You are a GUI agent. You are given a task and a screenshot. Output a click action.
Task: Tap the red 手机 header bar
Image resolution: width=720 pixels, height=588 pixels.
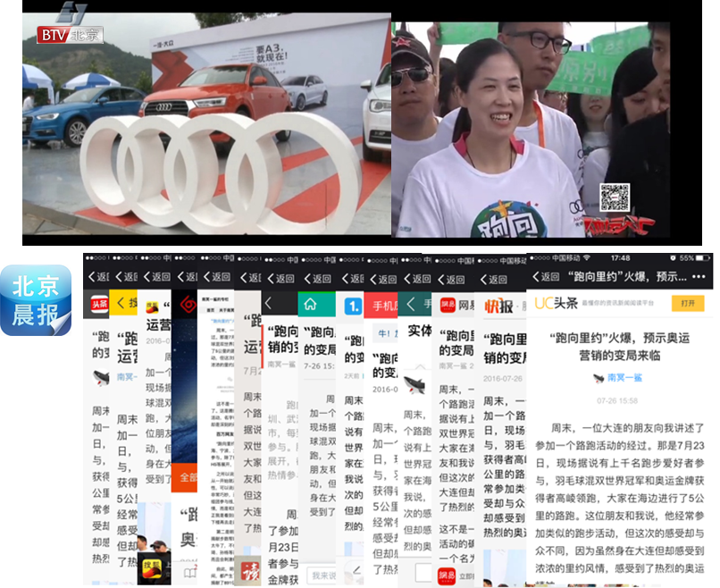click(x=381, y=305)
